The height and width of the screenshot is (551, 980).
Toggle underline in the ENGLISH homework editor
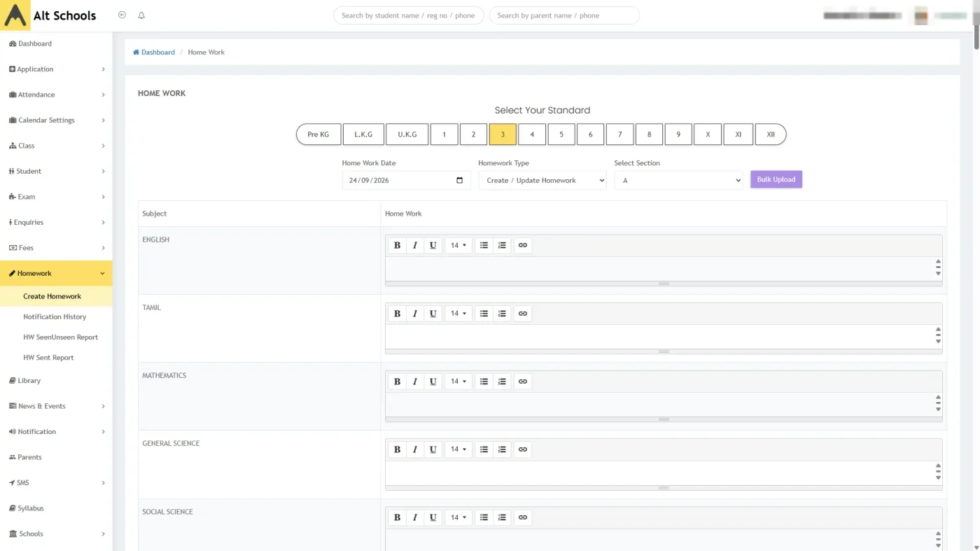(x=433, y=245)
